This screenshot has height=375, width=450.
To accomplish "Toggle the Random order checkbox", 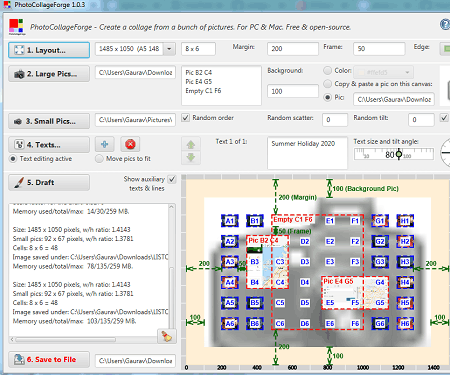I will point(186,118).
